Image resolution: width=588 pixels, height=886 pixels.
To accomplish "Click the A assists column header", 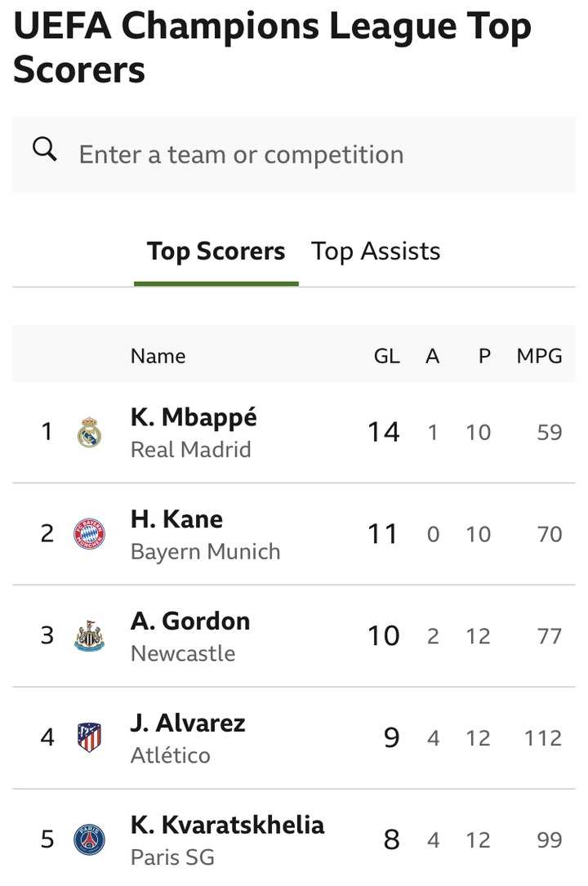I will pyautogui.click(x=432, y=356).
